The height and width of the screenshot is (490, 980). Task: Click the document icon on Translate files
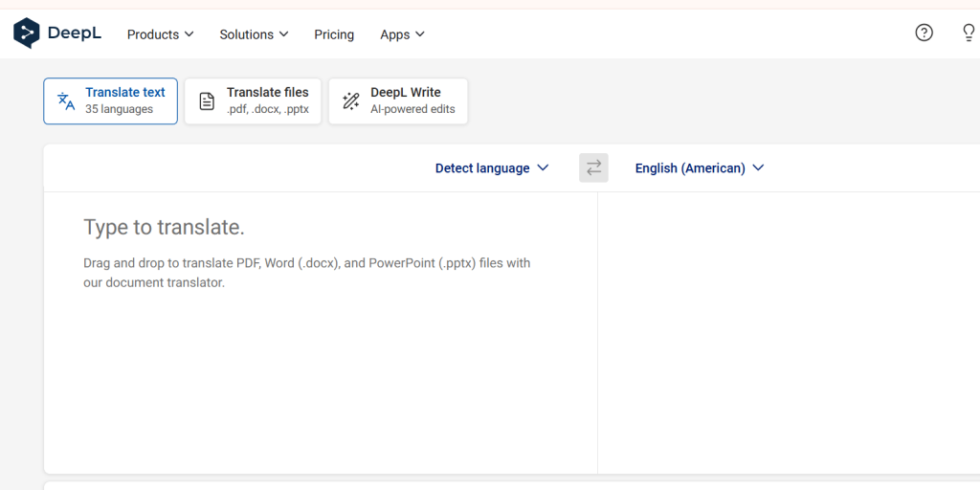point(207,101)
